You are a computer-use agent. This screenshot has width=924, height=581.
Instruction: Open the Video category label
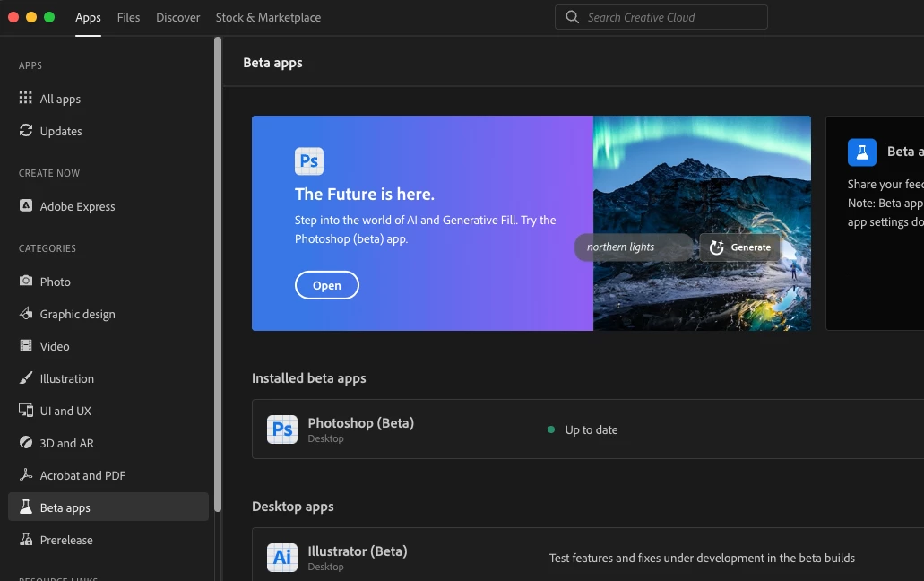click(55, 346)
